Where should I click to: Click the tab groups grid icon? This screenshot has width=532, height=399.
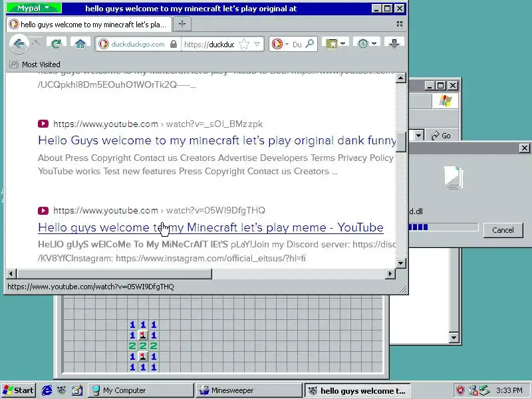(x=400, y=24)
